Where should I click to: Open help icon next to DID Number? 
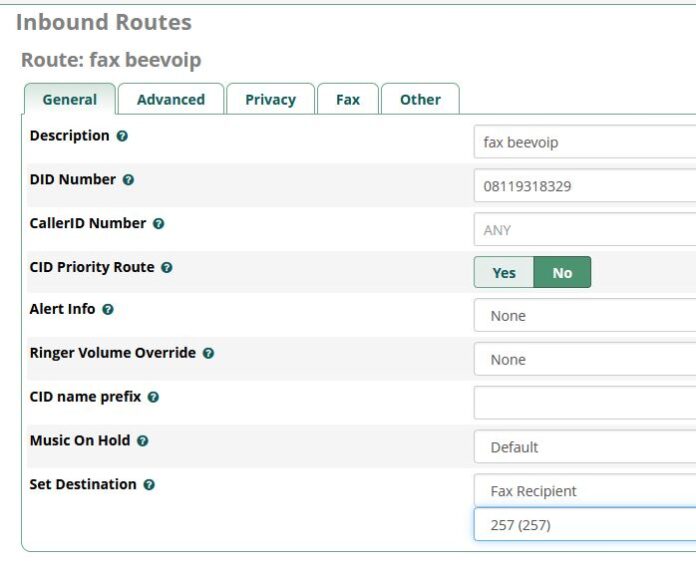(x=128, y=180)
